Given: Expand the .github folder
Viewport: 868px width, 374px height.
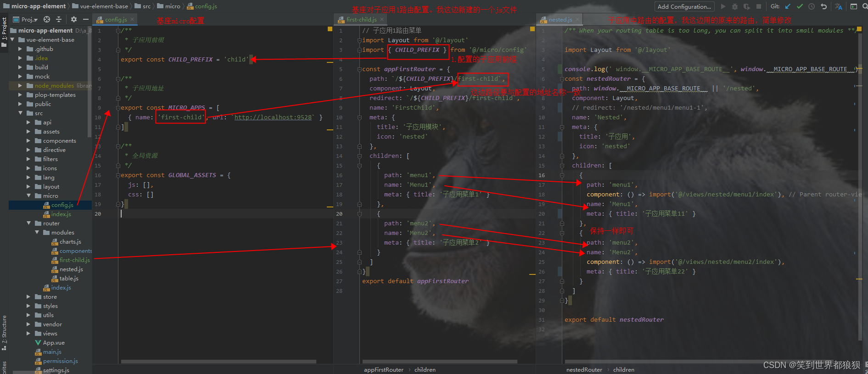Looking at the screenshot, I should tap(20, 49).
